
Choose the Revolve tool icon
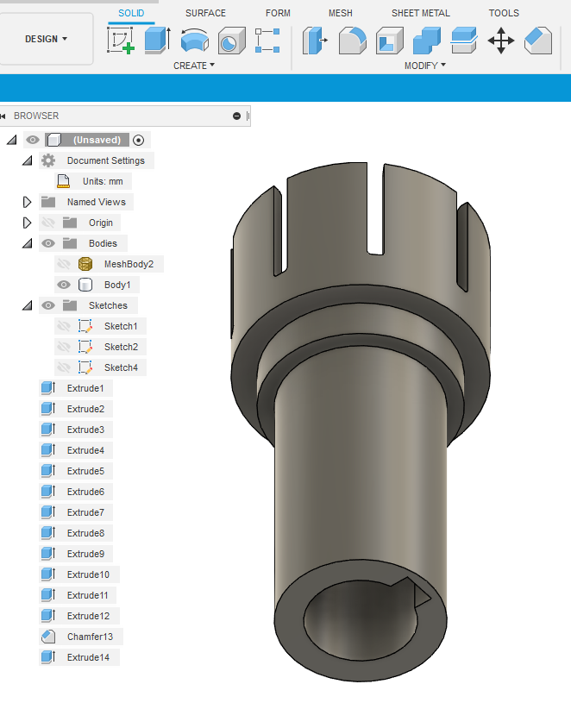point(194,41)
